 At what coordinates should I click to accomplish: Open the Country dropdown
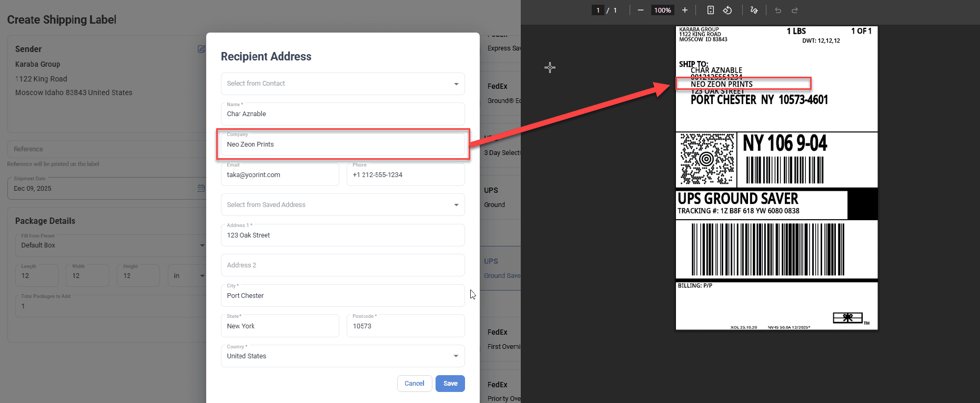(456, 356)
